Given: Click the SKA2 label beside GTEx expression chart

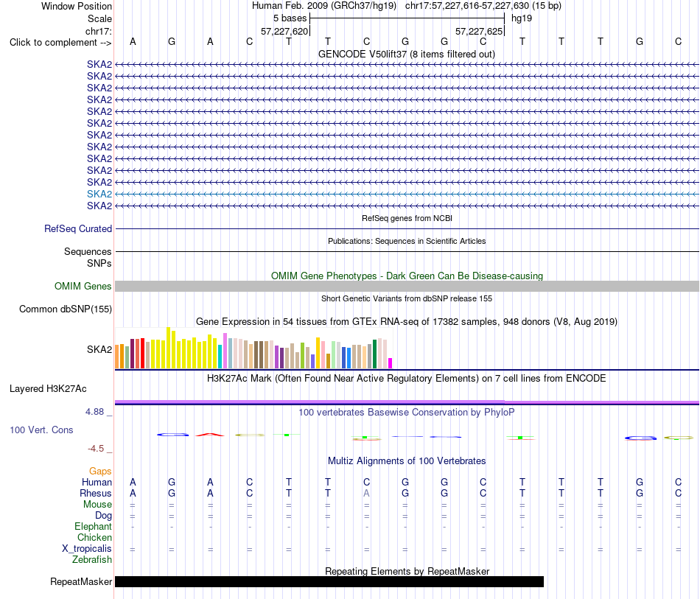Looking at the screenshot, I should click(99, 349).
